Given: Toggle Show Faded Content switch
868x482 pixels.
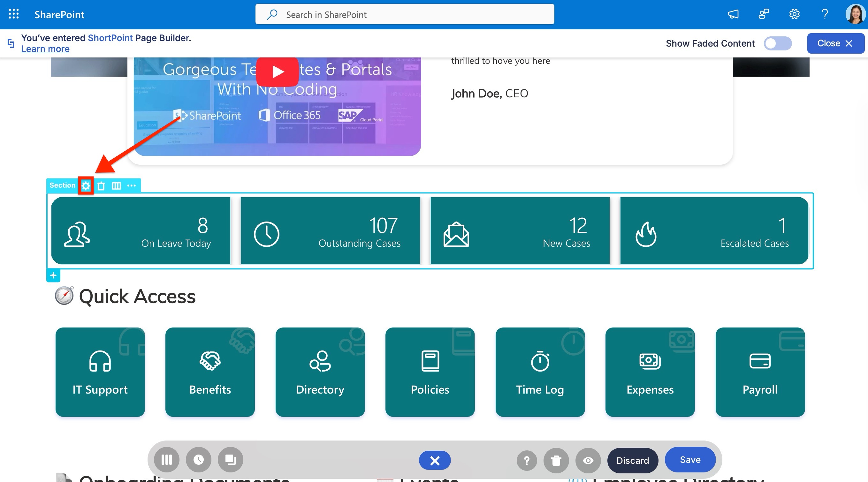Looking at the screenshot, I should click(777, 43).
